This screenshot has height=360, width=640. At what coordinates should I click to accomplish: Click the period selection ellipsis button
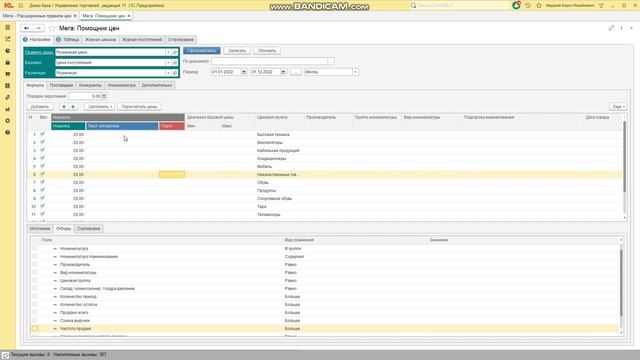296,72
